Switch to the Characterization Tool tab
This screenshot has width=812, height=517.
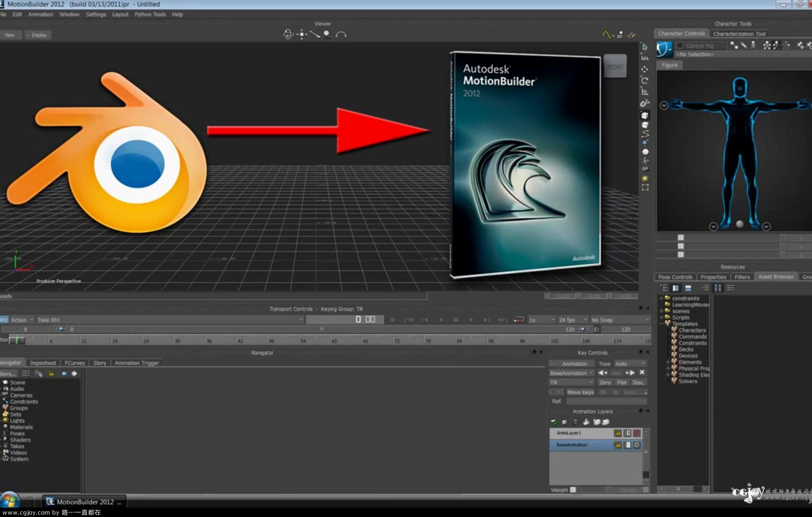coord(739,34)
